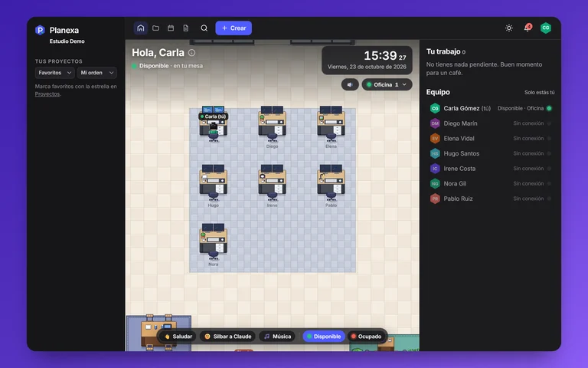Image resolution: width=588 pixels, height=368 pixels.
Task: Select Irene's desk in the office
Action: (x=273, y=183)
